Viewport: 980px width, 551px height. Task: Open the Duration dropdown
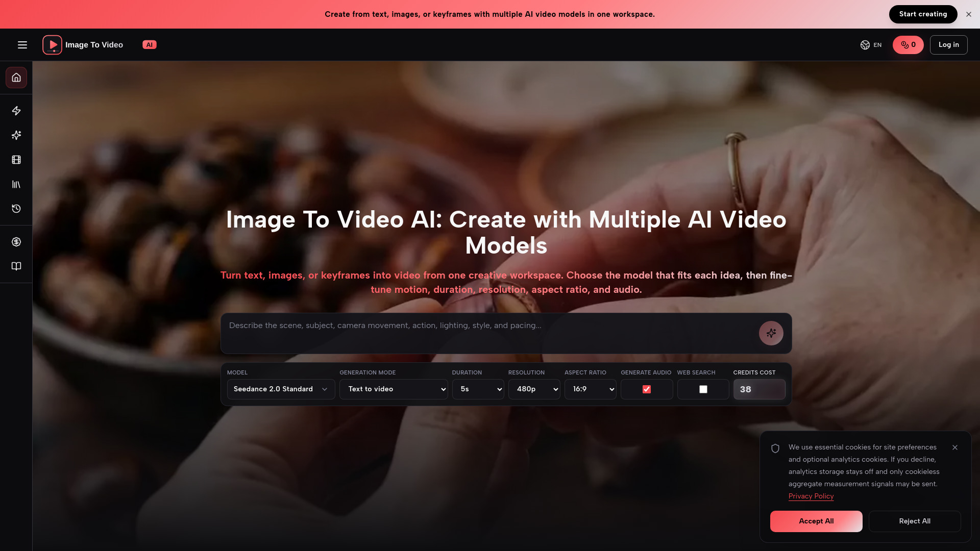478,389
